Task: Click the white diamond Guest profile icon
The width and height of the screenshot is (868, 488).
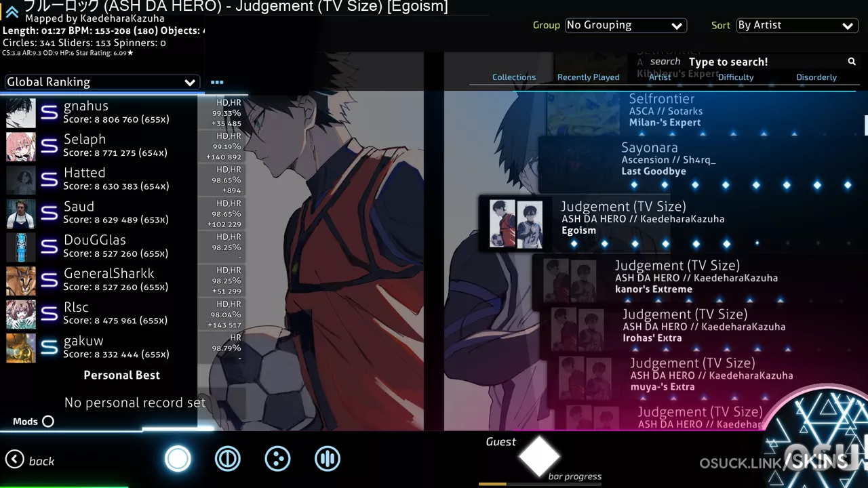Action: click(539, 456)
